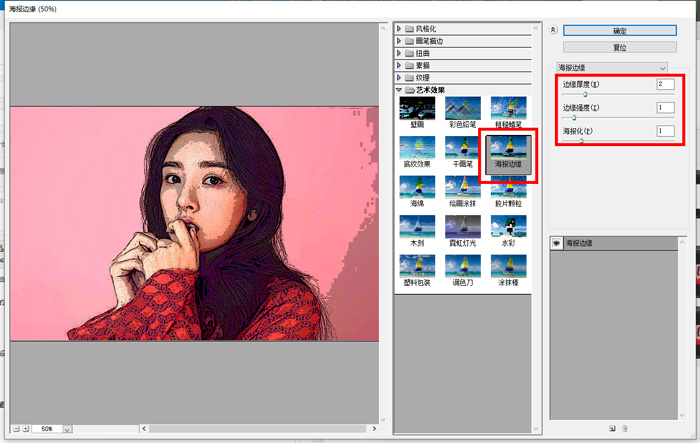Select the 海报边缘 effect layer row
The width and height of the screenshot is (700, 443).
coord(614,243)
